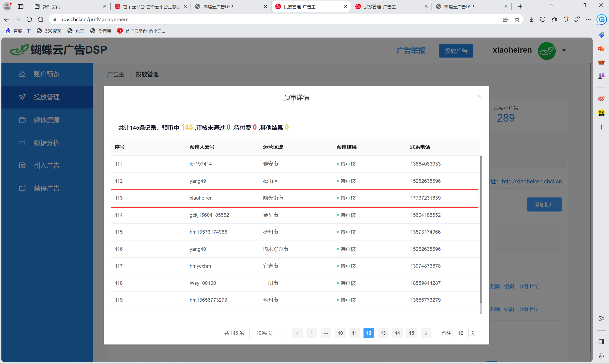
Task: Click the share page icon in the address bar
Action: [506, 19]
